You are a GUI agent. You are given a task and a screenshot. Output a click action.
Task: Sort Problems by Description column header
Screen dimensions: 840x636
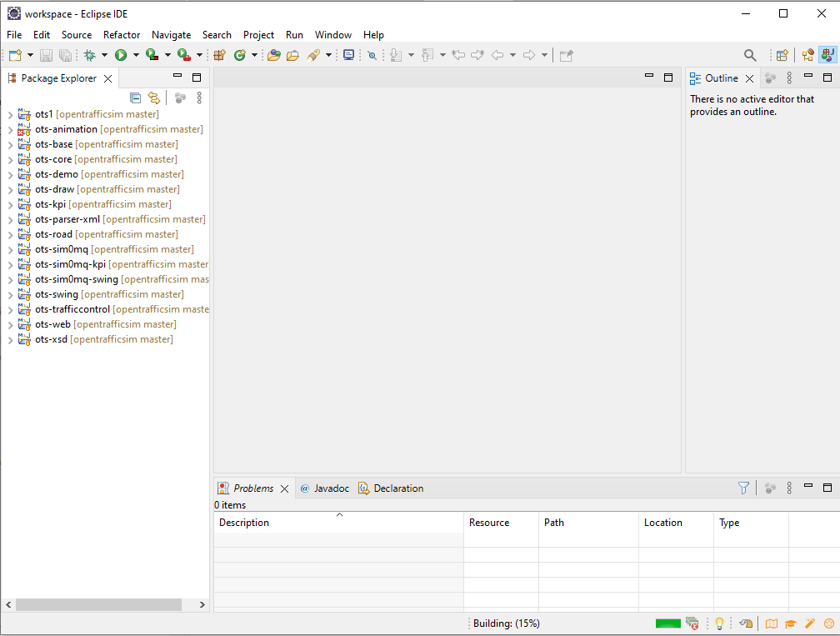[338, 523]
